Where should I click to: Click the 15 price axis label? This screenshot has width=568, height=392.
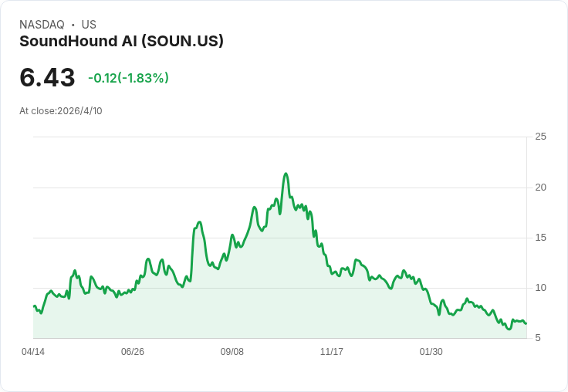click(x=540, y=238)
